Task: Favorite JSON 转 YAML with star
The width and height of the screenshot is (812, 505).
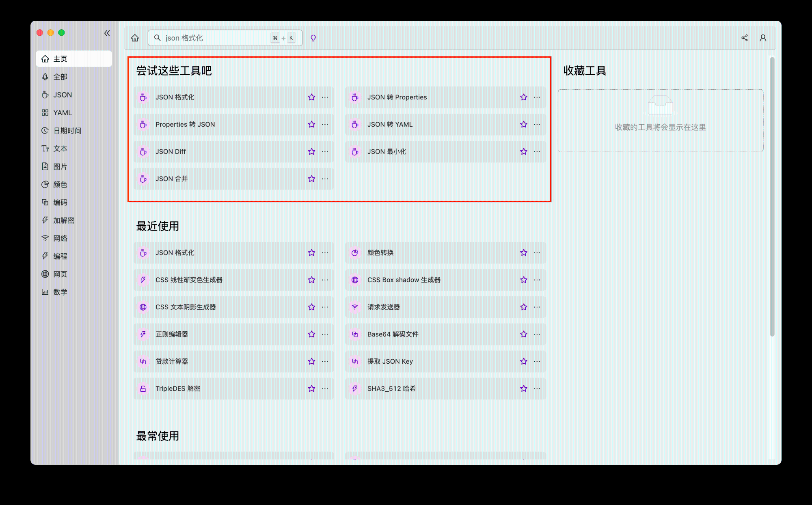Action: pyautogui.click(x=524, y=124)
